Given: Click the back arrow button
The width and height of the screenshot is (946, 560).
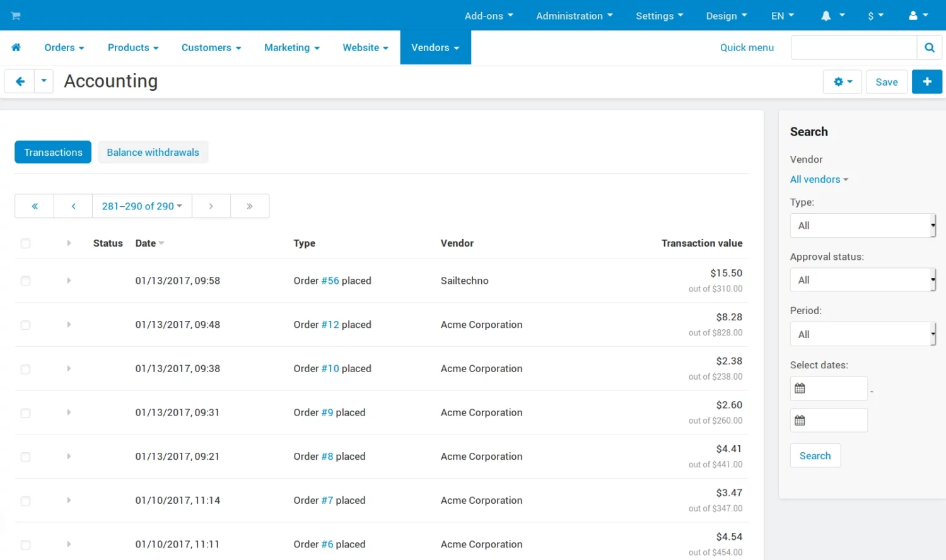Looking at the screenshot, I should 20,81.
